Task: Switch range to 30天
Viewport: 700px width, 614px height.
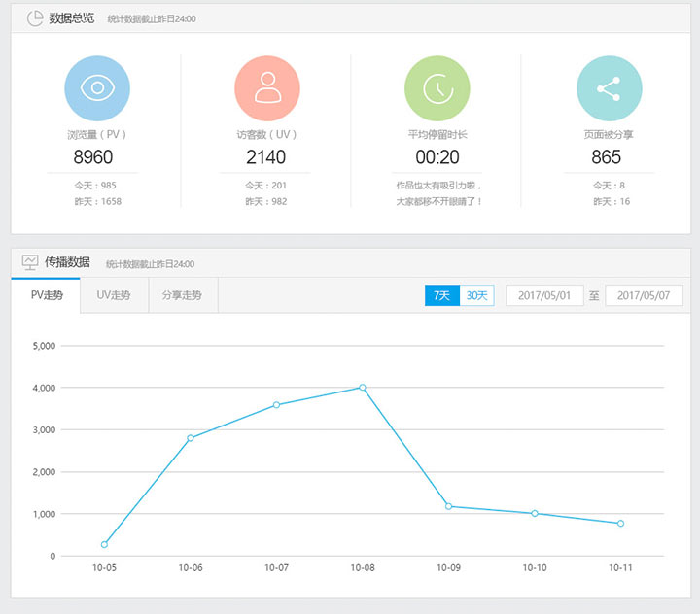Action: pyautogui.click(x=477, y=295)
